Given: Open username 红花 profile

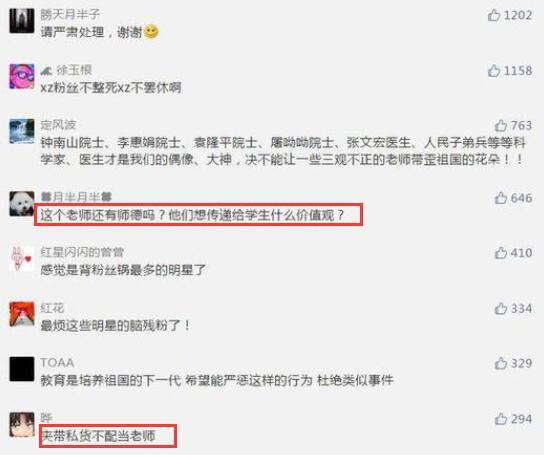Looking at the screenshot, I should [52, 308].
